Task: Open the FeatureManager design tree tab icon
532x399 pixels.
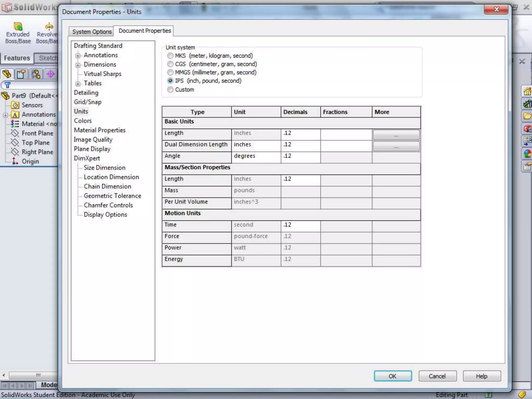Action: click(7, 74)
